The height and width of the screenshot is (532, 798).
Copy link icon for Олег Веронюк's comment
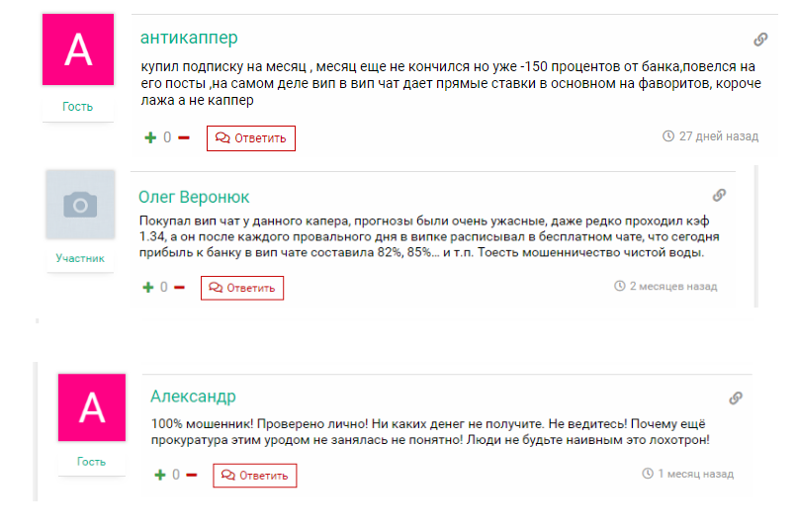click(x=719, y=195)
